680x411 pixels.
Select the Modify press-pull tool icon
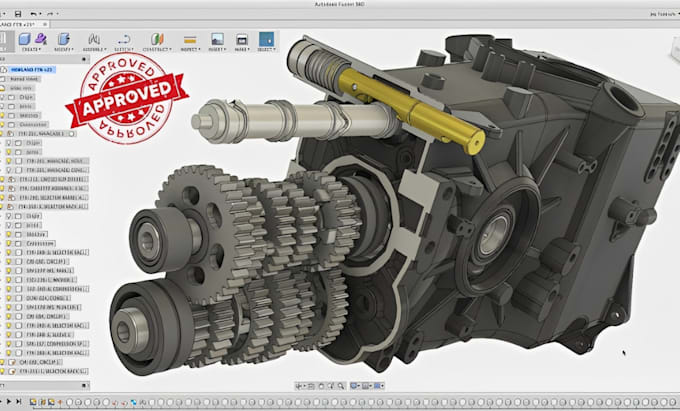coord(64,39)
